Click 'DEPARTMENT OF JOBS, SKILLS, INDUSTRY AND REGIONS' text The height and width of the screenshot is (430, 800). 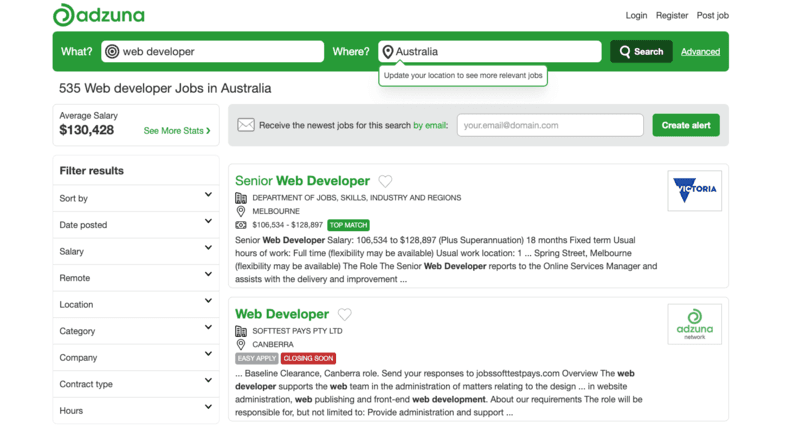[x=357, y=197]
